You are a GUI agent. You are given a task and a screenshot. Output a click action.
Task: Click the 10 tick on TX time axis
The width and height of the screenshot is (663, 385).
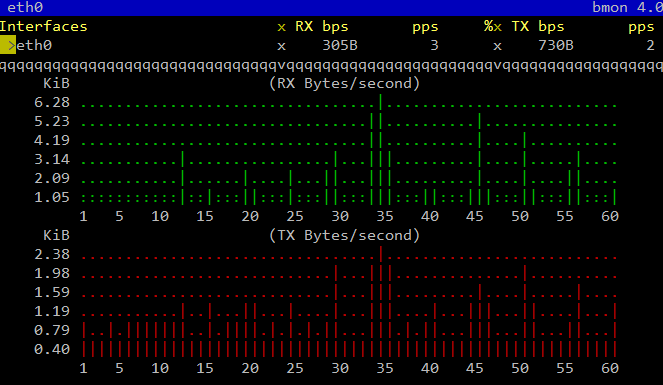[160, 368]
